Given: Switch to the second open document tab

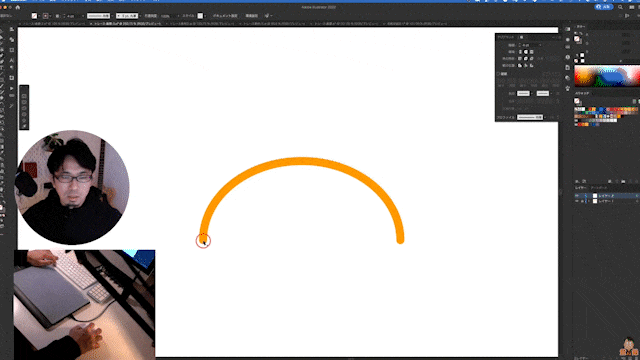Looking at the screenshot, I should click(126, 24).
